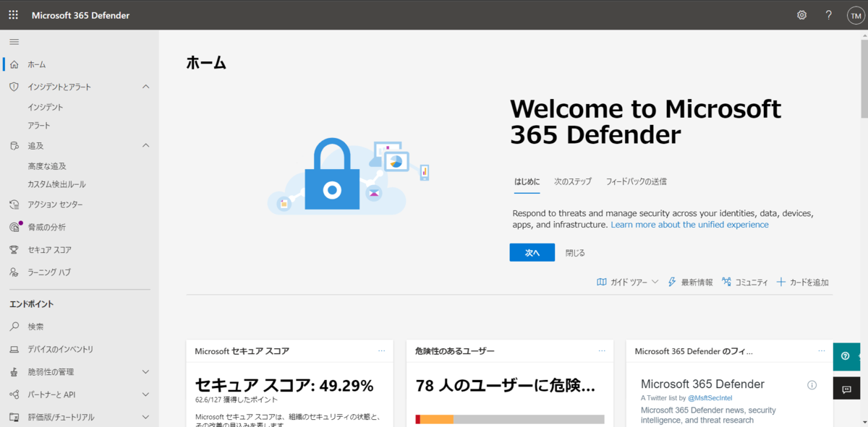The height and width of the screenshot is (427, 868).
Task: Open more options on Microsoft セキュア スコア card
Action: tap(381, 351)
